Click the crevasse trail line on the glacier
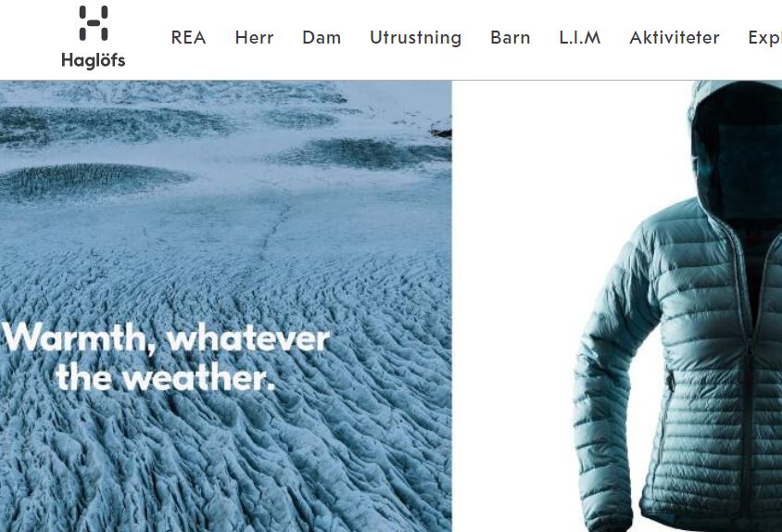The image size is (782, 532). tap(274, 230)
